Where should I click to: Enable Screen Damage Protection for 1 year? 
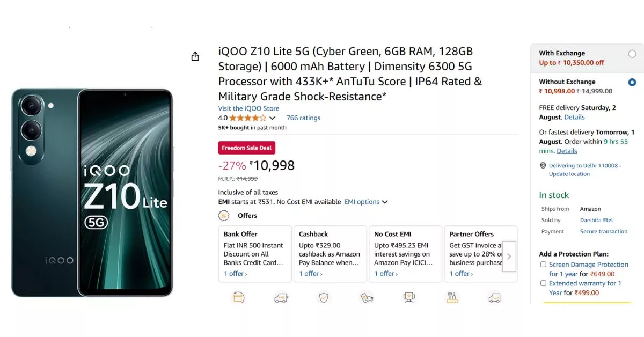pos(543,264)
